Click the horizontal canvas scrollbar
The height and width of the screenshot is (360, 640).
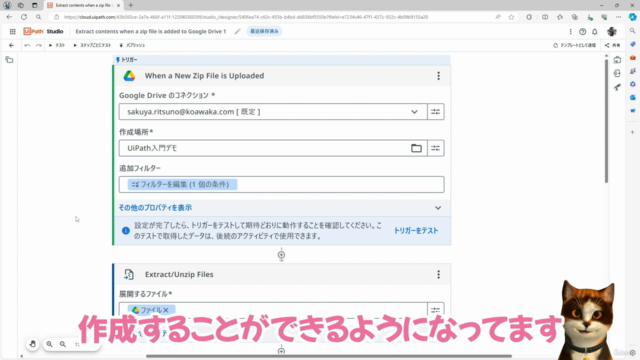tap(329, 356)
